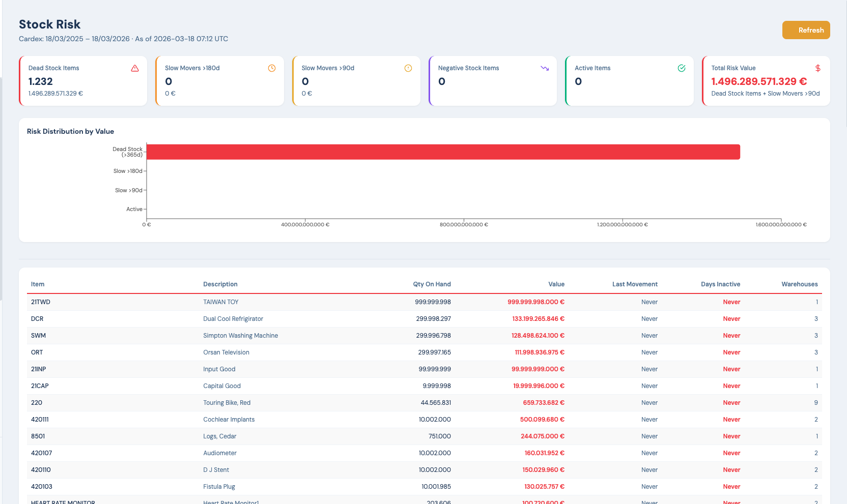The image size is (847, 504).
Task: Click the green checkmark icon on Active Items card
Action: 682,68
